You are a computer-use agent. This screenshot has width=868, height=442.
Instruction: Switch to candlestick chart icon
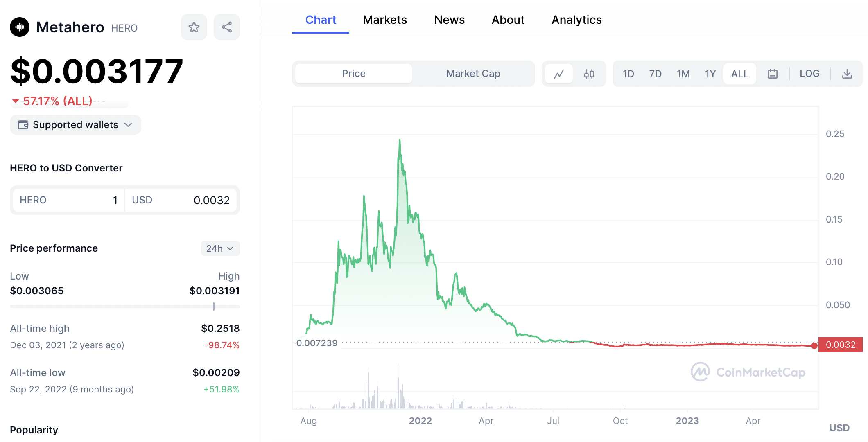(x=589, y=74)
